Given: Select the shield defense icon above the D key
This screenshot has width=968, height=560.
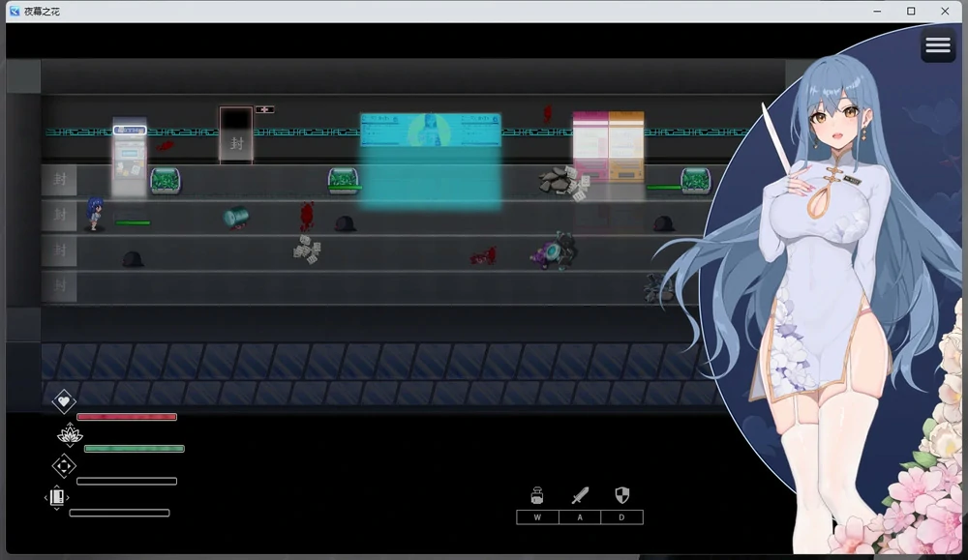Looking at the screenshot, I should click(620, 495).
